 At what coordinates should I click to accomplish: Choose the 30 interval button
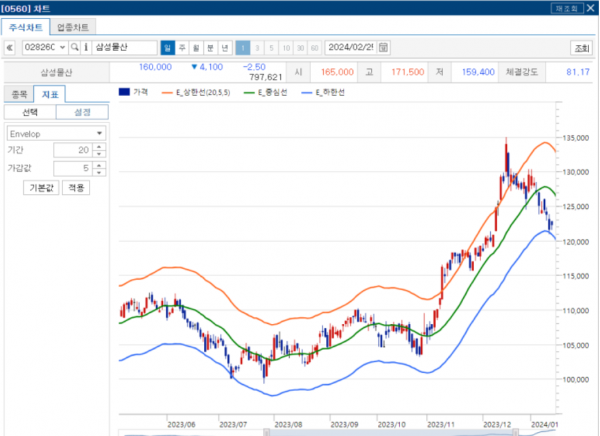pos(300,48)
